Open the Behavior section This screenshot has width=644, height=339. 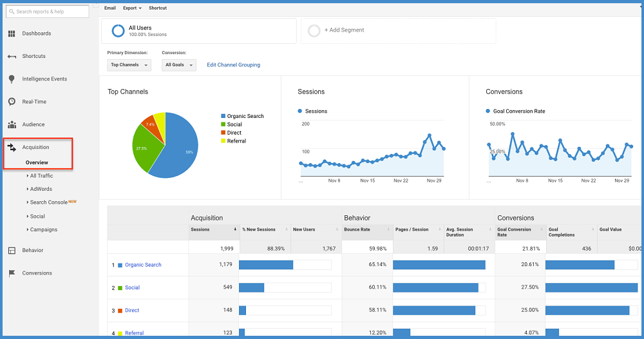(32, 250)
